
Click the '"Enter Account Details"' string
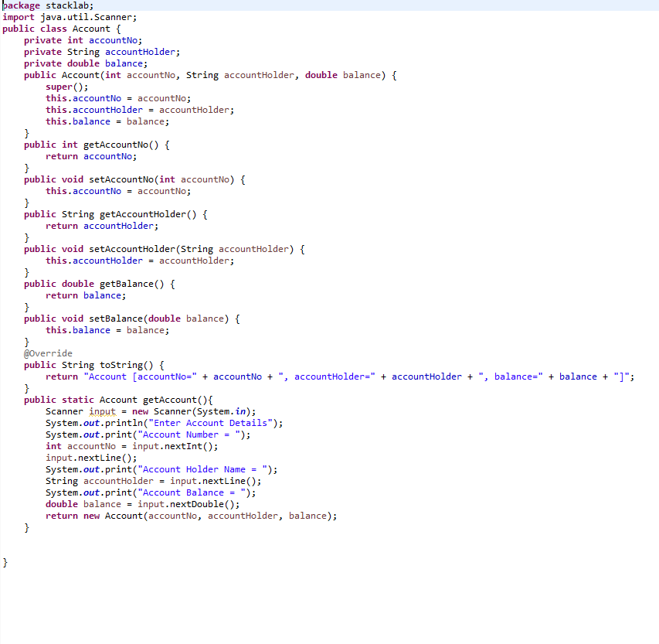pos(210,423)
